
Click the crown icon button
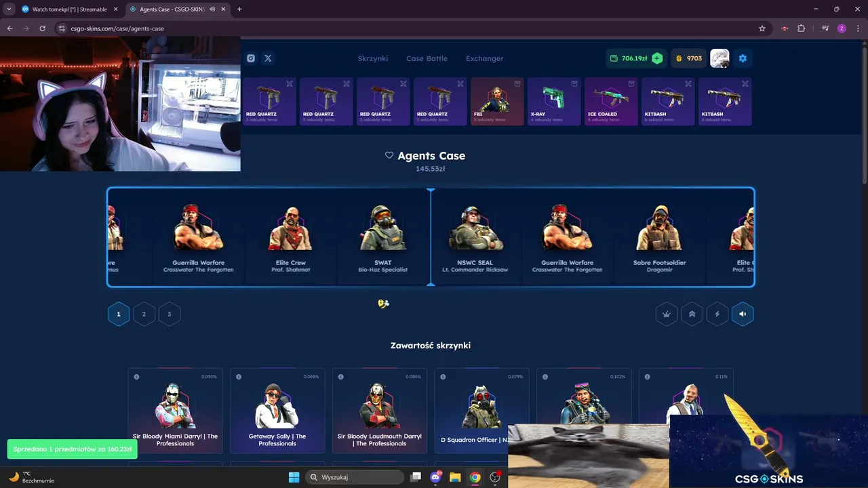pos(667,314)
